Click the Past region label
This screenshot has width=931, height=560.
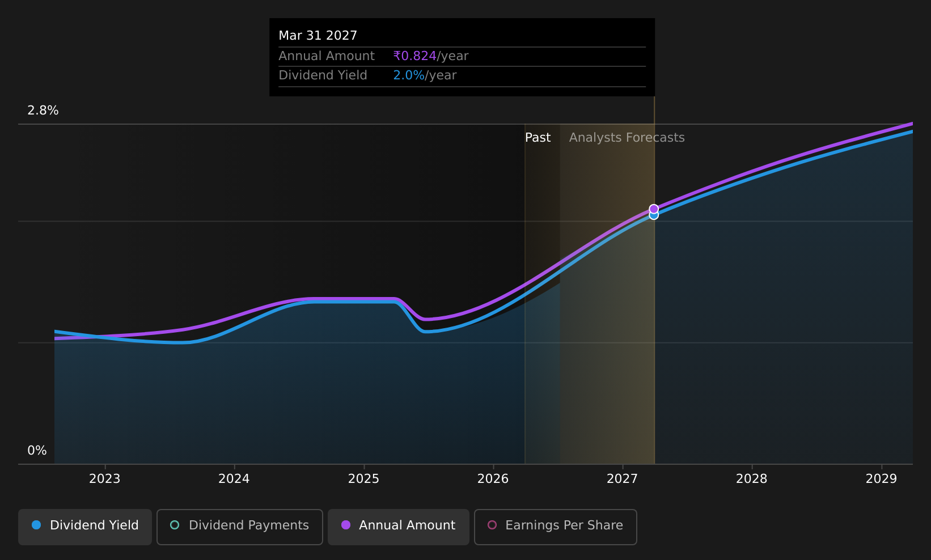pos(538,138)
